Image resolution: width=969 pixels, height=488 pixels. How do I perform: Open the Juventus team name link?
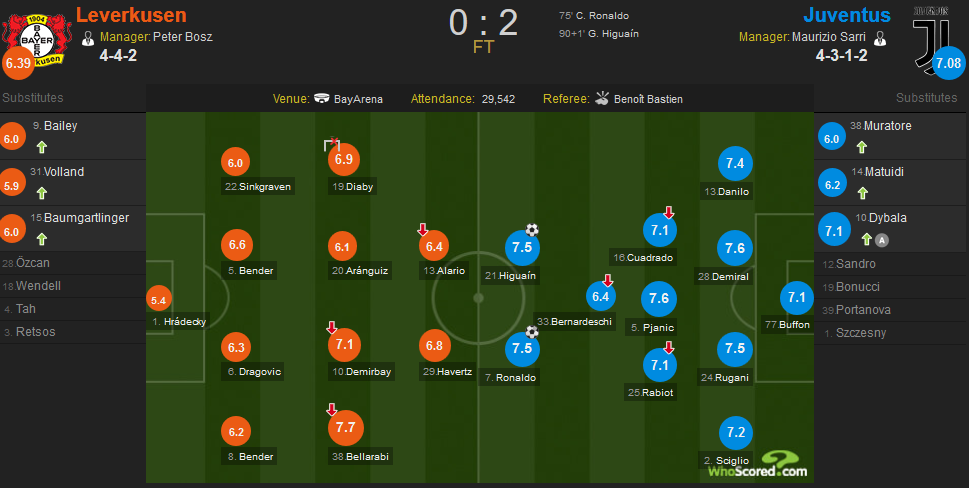pos(847,15)
